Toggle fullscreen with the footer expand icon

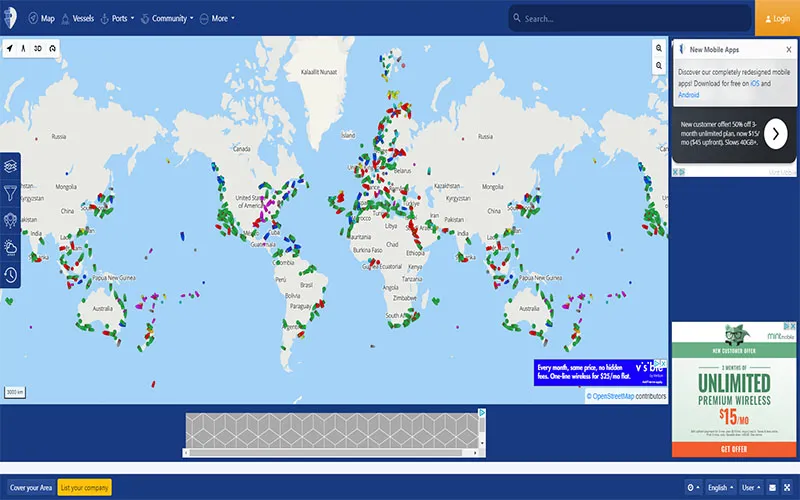(x=787, y=488)
